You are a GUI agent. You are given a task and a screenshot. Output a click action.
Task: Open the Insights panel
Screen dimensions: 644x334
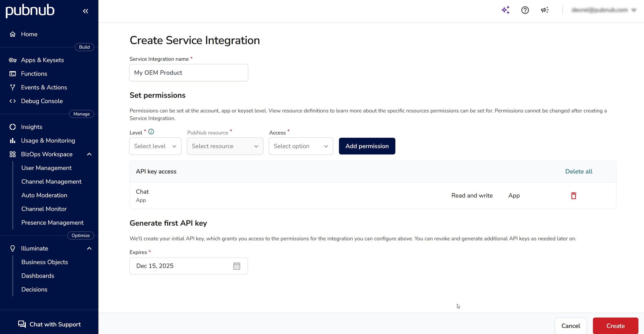(31, 127)
